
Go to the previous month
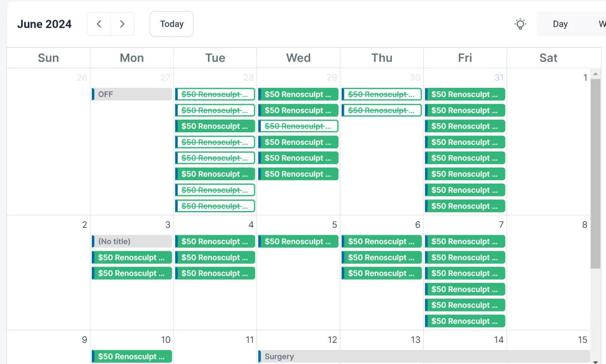tap(99, 24)
